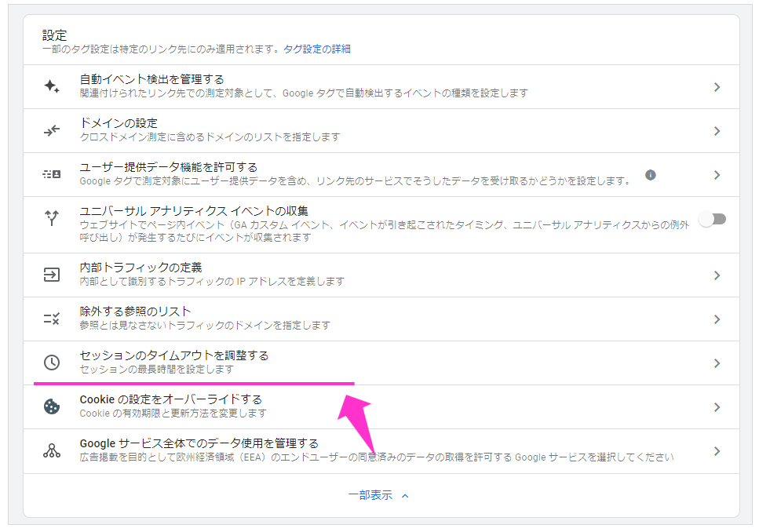The image size is (759, 532).
Task: Open 内部トラフィックの定義 via the right chevron
Action: click(x=717, y=275)
